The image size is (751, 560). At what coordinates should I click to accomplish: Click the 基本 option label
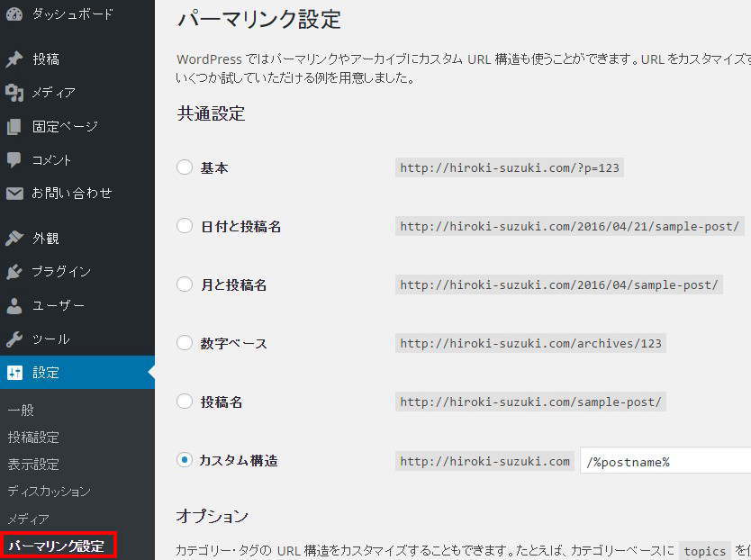[214, 168]
